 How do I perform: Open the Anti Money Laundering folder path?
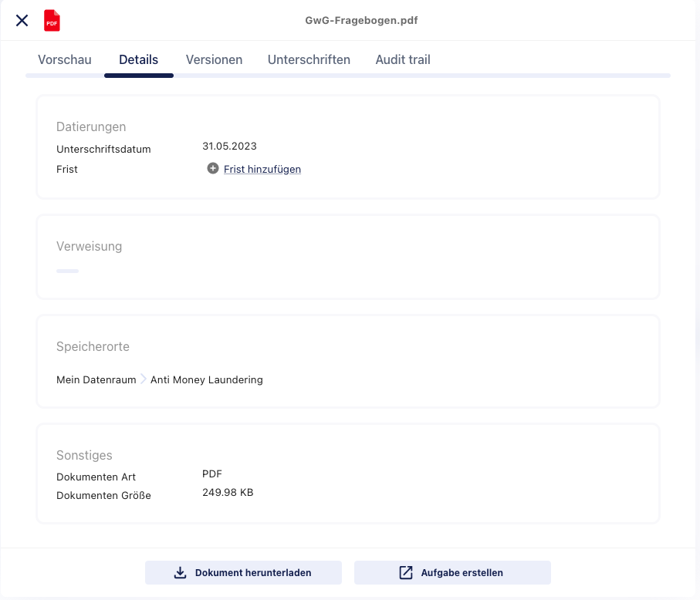coord(207,379)
